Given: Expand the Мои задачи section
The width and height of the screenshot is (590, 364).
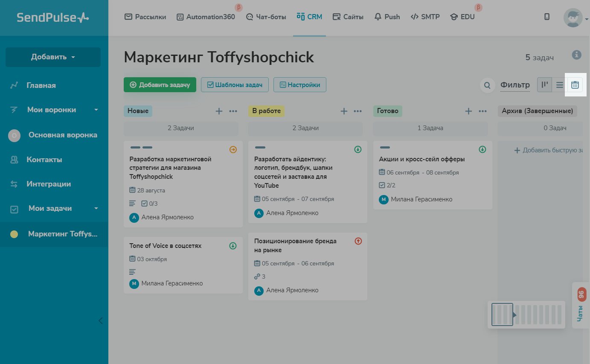Looking at the screenshot, I should [x=96, y=208].
